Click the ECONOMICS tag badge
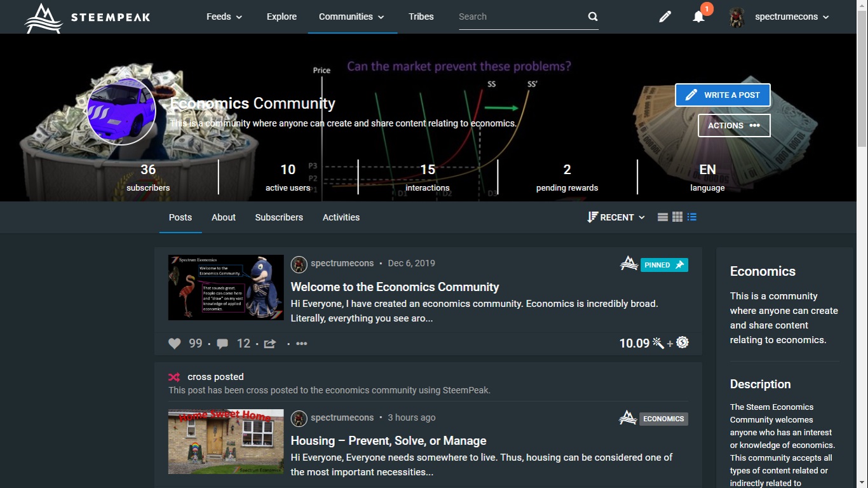The height and width of the screenshot is (488, 868). tap(663, 419)
